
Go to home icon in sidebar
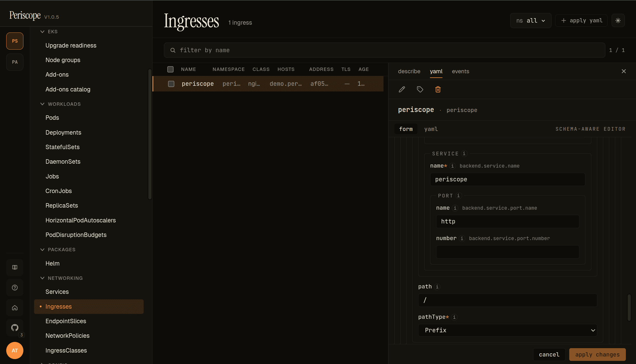15,308
